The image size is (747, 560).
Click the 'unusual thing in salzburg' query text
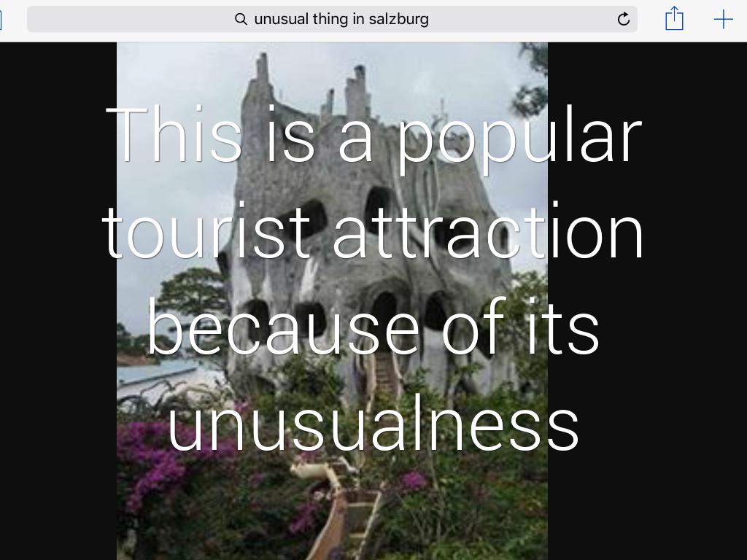341,19
